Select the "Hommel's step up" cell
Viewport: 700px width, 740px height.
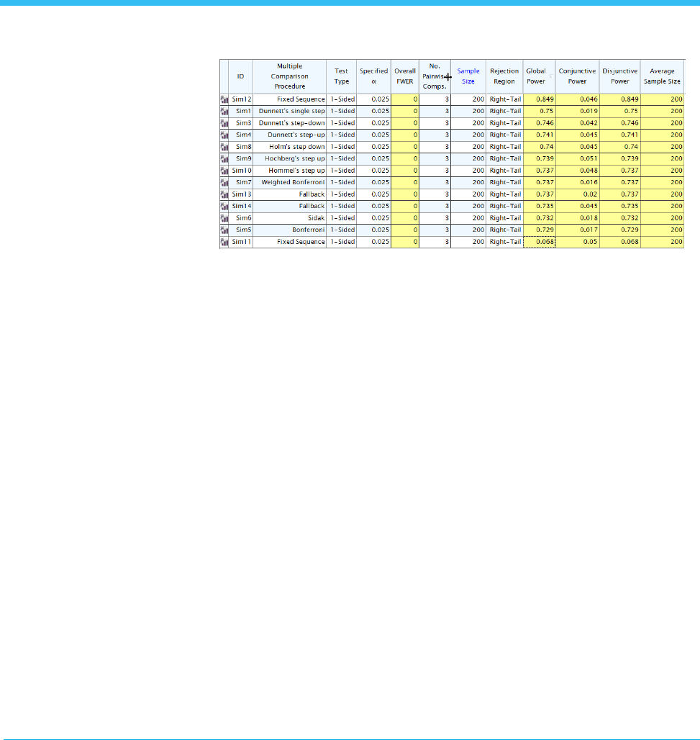click(x=290, y=171)
